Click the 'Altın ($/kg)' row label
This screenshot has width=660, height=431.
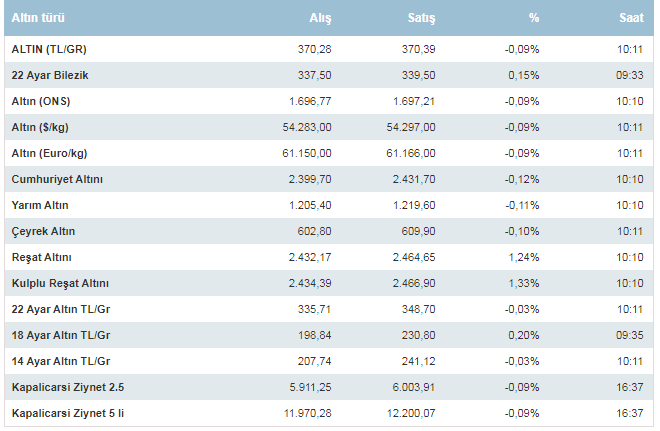click(42, 127)
